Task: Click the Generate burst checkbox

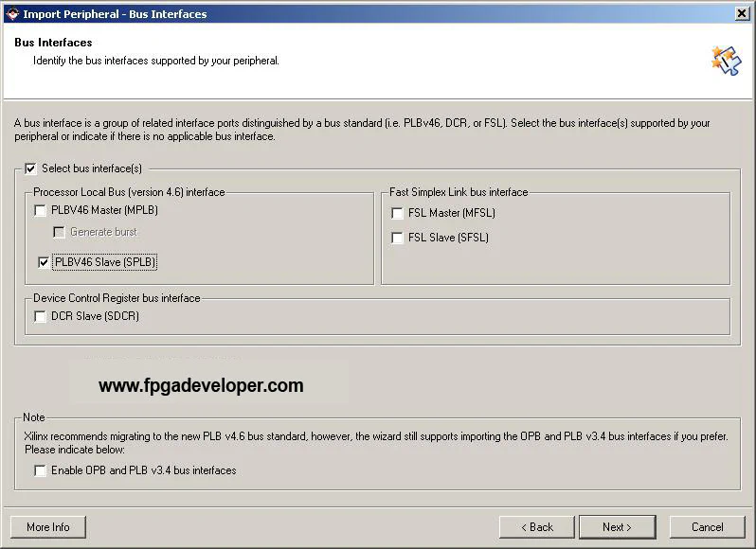Action: (59, 232)
